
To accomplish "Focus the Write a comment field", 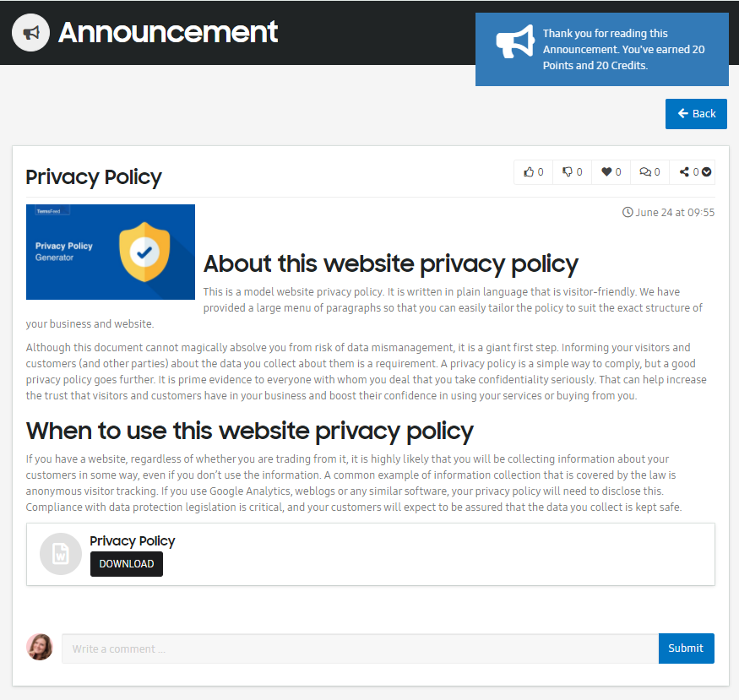I will point(360,648).
